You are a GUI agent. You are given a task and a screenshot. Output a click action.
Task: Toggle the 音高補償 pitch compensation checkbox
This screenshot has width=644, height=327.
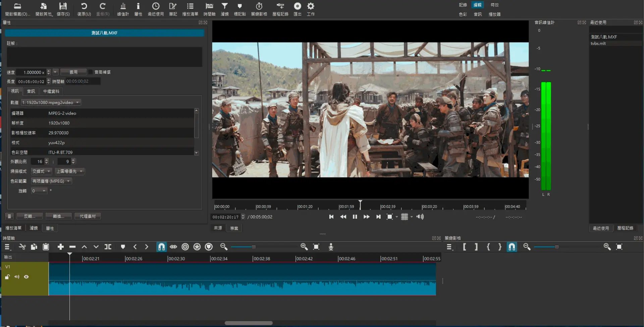point(90,72)
